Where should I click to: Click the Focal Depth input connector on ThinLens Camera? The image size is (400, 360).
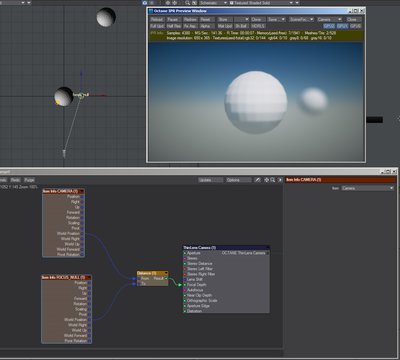click(184, 285)
